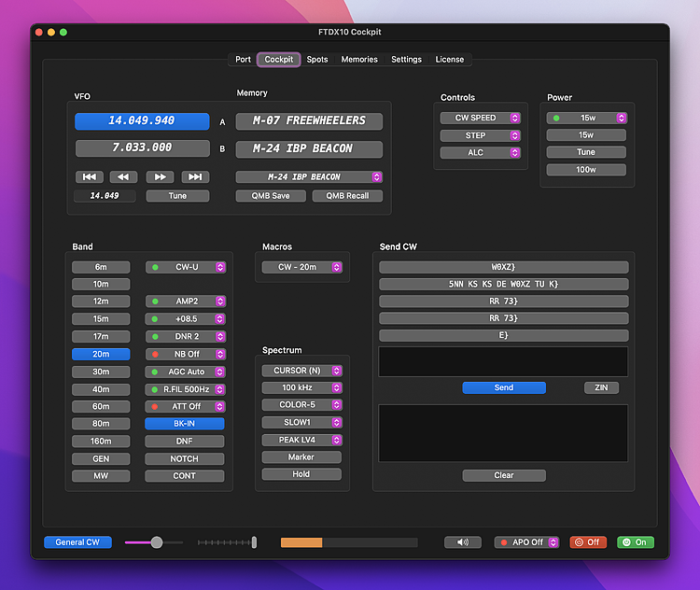Click the pink slider knob in bottom bar
700x590 pixels.
157,542
